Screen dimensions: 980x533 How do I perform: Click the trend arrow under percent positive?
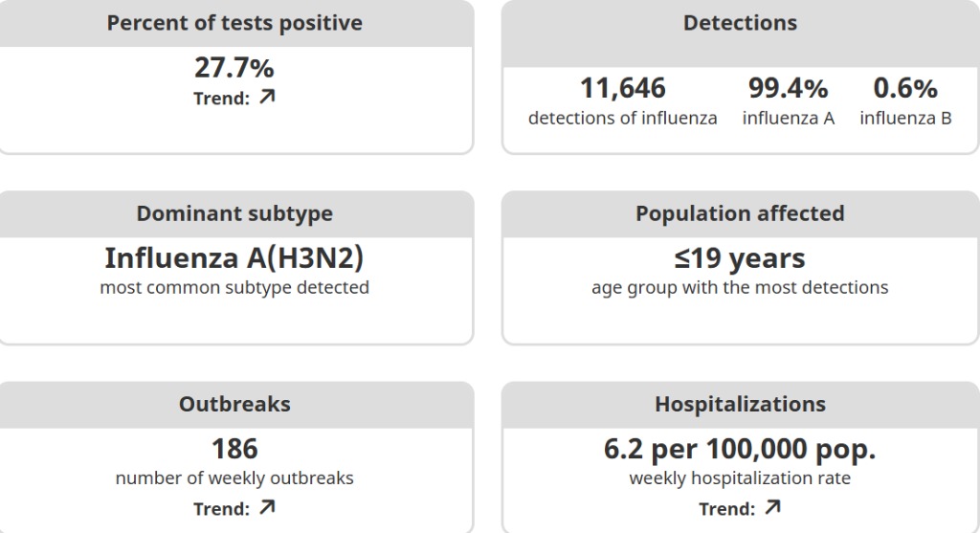pos(267,97)
